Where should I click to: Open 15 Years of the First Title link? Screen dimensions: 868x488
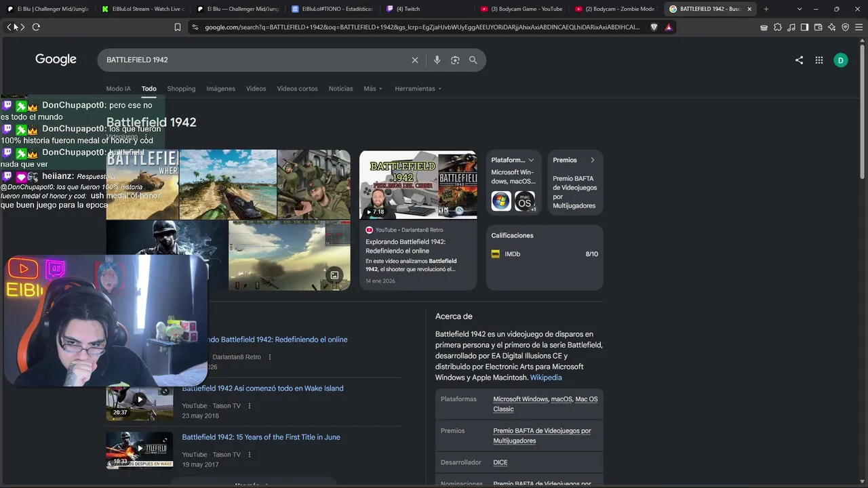(261, 437)
